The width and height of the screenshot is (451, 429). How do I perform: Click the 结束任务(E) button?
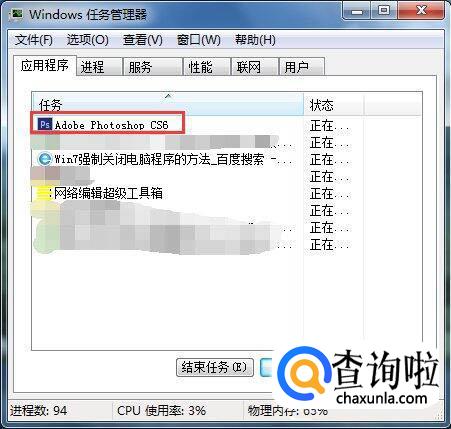215,367
